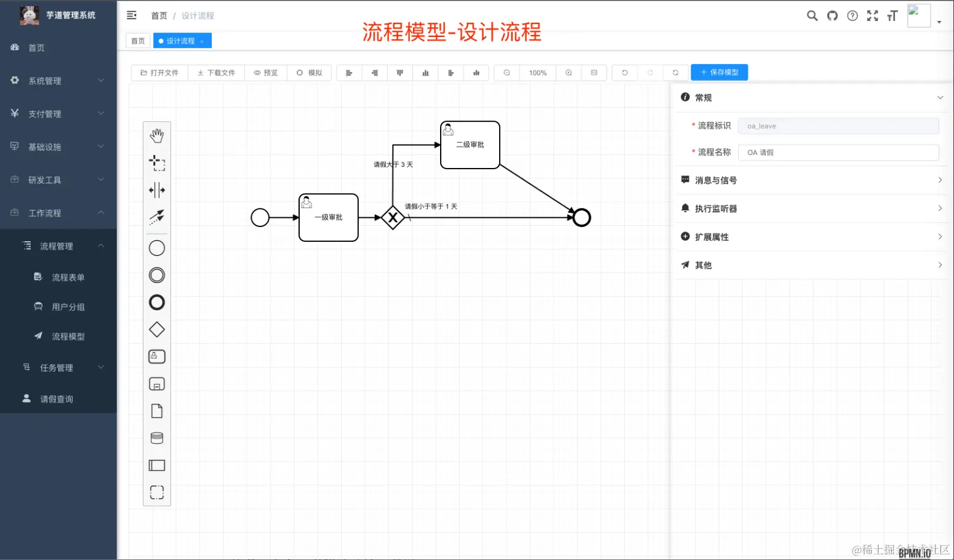The height and width of the screenshot is (560, 954).
Task: Click the vertical middle alignment icon
Action: coord(476,73)
